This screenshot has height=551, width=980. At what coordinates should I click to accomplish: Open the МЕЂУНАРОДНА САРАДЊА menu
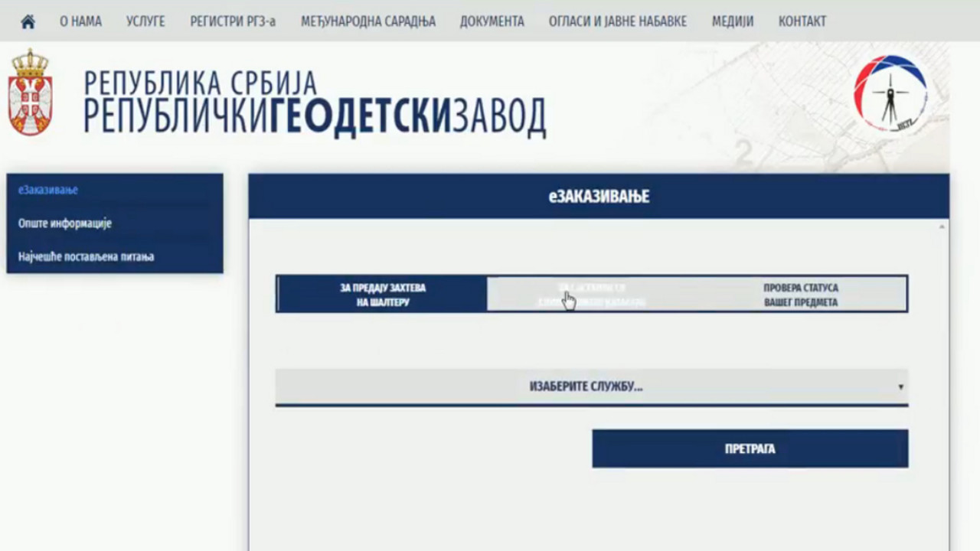click(x=368, y=21)
